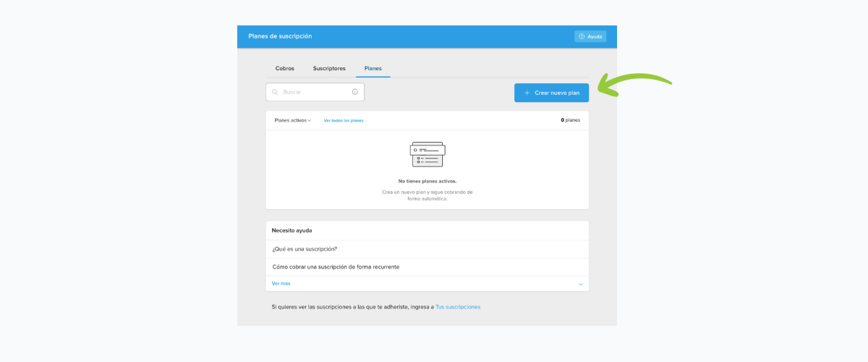Click the 0 planes counter label
Screen dimensions: 868x362
point(570,120)
